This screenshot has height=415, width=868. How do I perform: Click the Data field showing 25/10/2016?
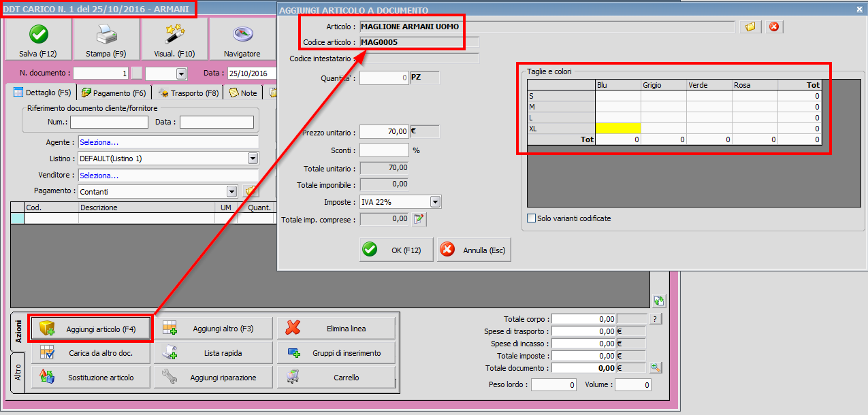point(251,73)
